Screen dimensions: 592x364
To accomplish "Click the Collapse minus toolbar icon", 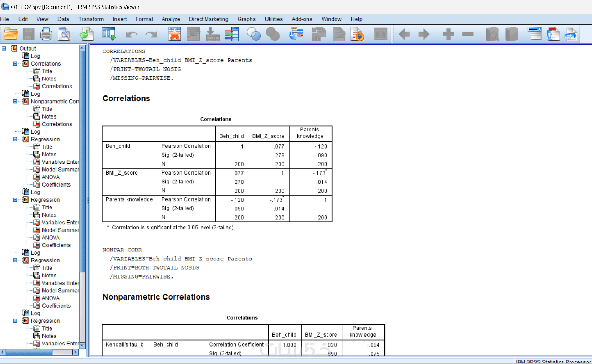I will click(x=468, y=34).
